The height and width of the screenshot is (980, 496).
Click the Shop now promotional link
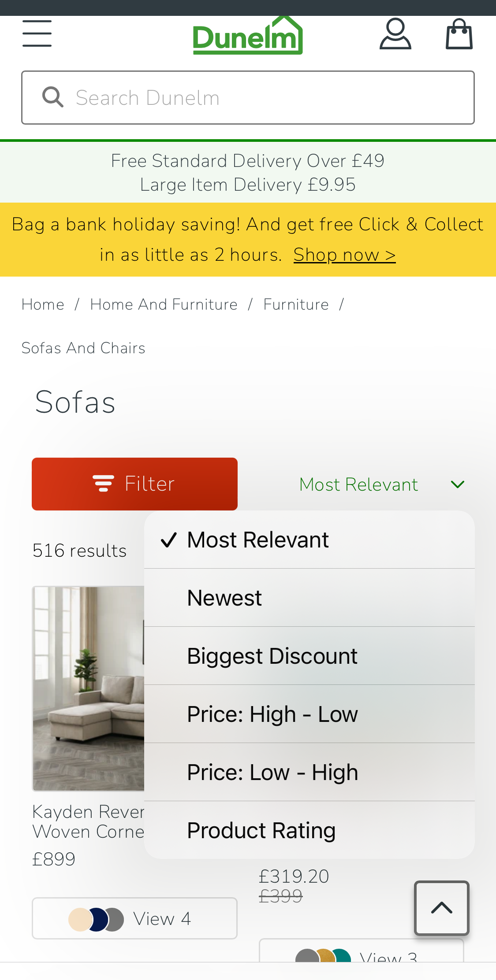pos(344,255)
